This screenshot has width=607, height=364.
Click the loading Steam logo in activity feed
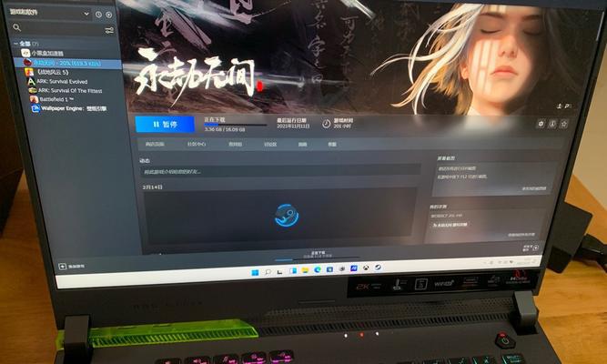point(287,216)
